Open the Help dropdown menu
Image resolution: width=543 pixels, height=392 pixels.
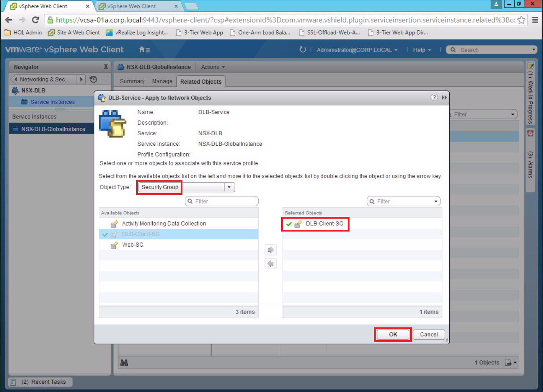click(422, 50)
